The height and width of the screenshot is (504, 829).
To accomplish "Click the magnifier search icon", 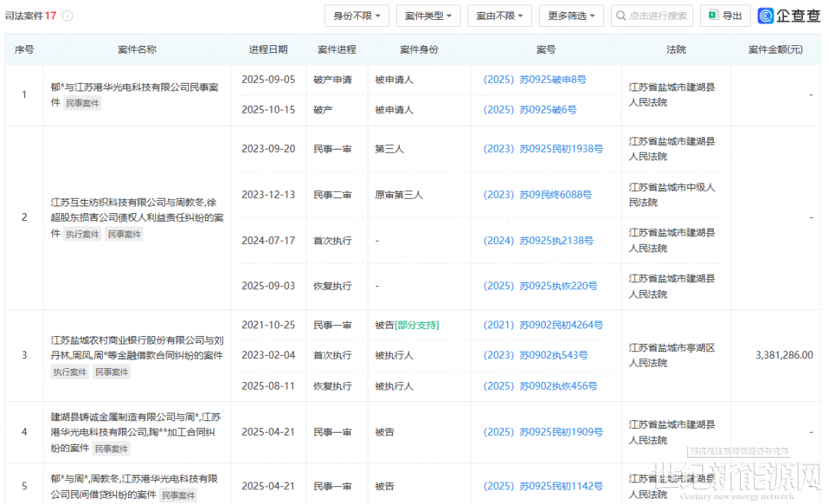I will (621, 16).
